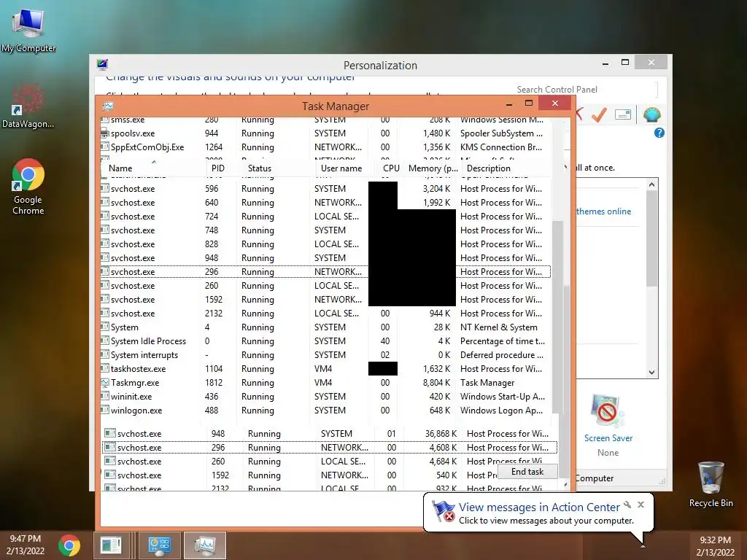Select the wininit.exe process row
The height and width of the screenshot is (560, 747).
326,396
